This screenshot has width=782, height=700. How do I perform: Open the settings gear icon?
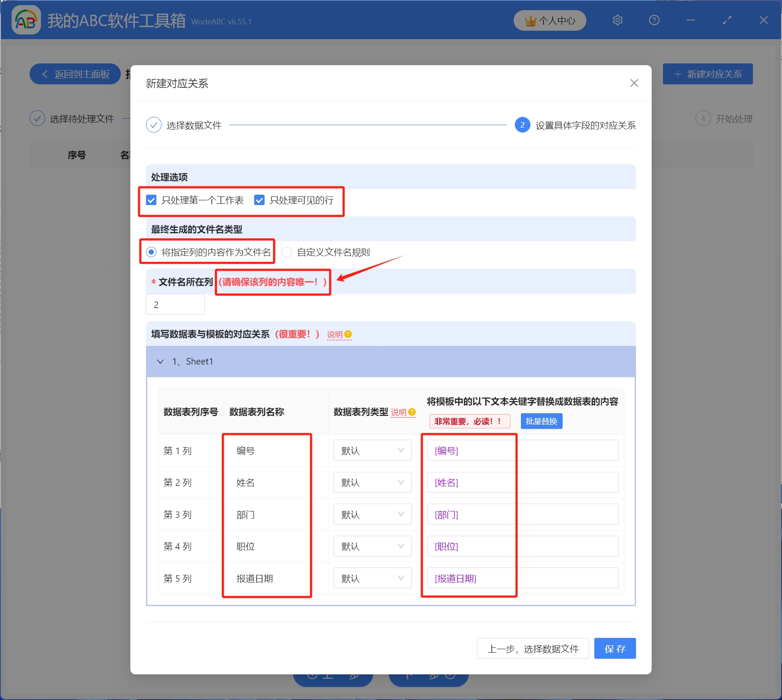(x=617, y=20)
